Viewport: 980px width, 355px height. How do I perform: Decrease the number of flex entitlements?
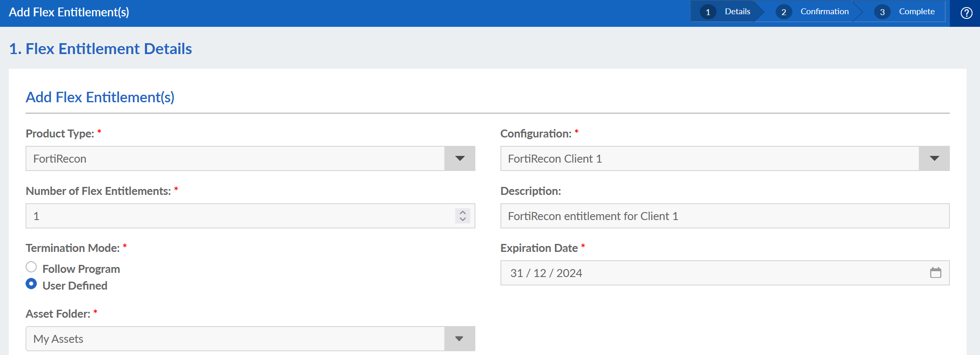(x=463, y=219)
